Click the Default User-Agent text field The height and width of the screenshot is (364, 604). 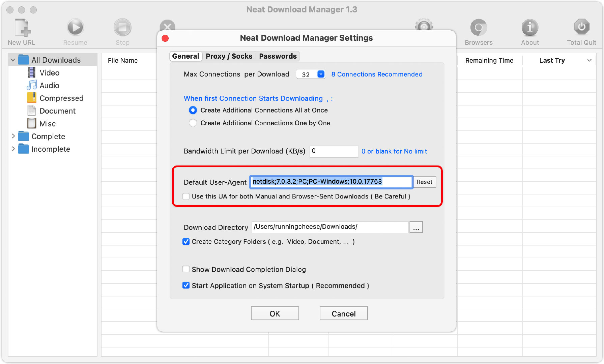331,182
